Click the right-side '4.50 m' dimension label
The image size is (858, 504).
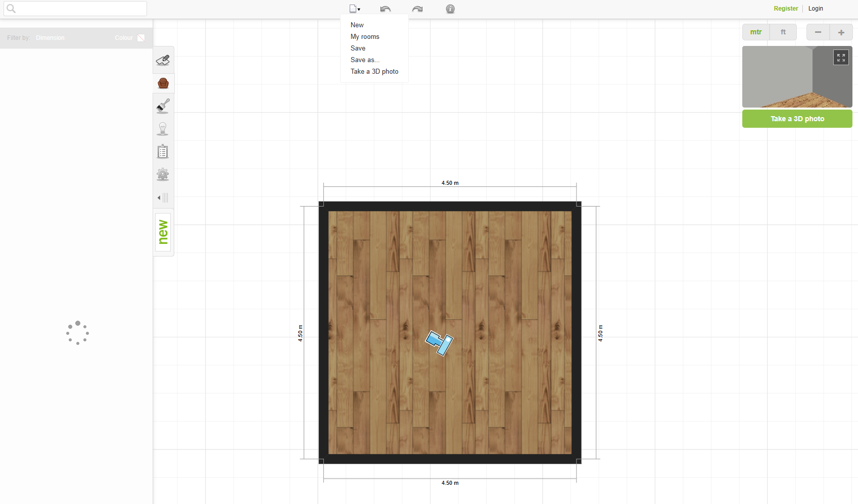[x=600, y=333]
